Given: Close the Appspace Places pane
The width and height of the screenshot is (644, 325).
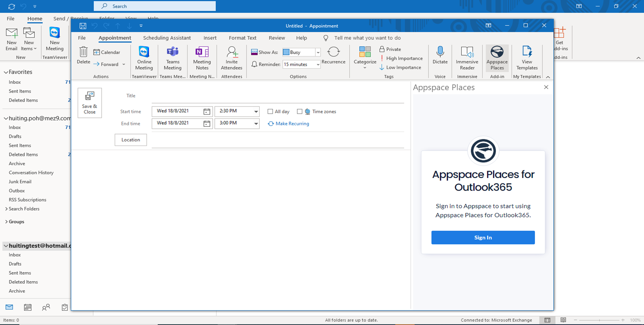Looking at the screenshot, I should (546, 87).
